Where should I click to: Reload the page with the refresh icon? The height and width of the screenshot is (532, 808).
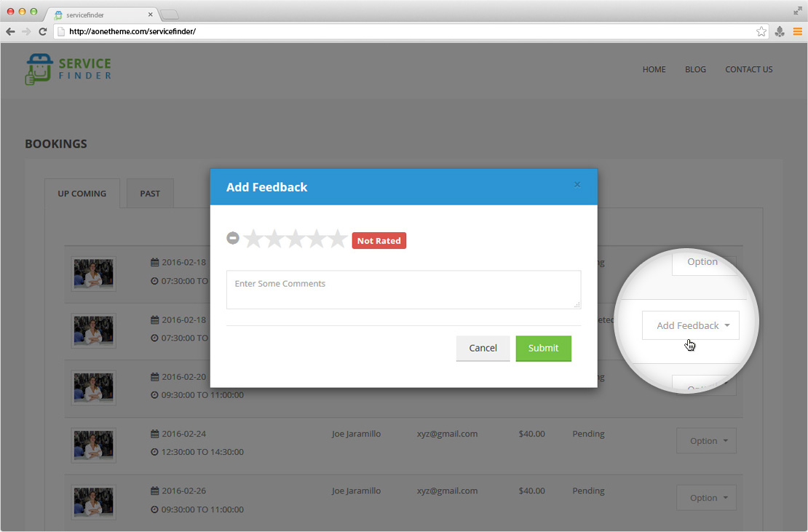click(x=42, y=31)
